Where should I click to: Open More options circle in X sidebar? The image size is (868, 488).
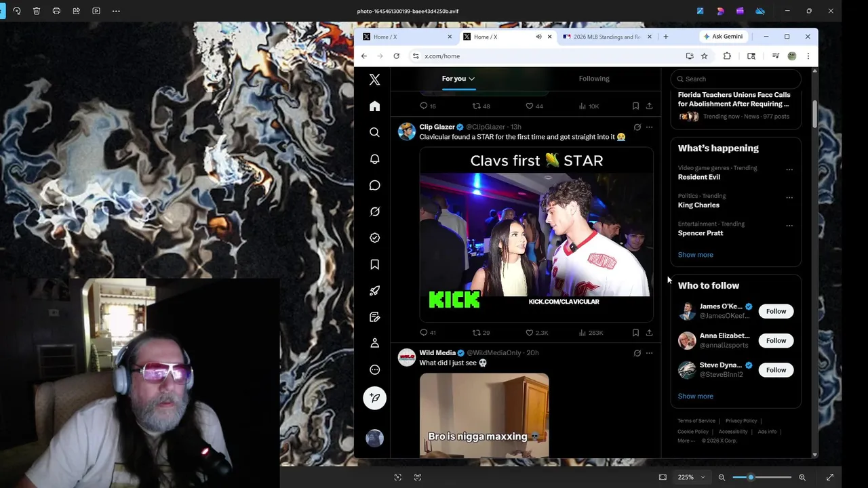(374, 370)
